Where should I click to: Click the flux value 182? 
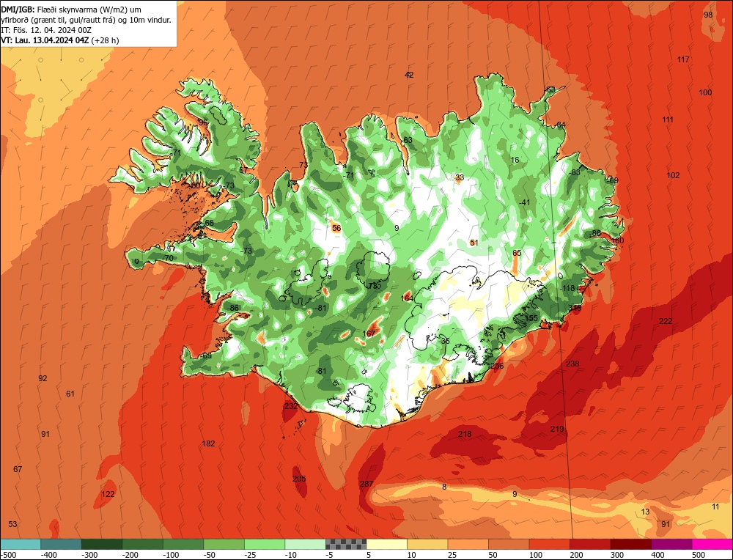[208, 443]
